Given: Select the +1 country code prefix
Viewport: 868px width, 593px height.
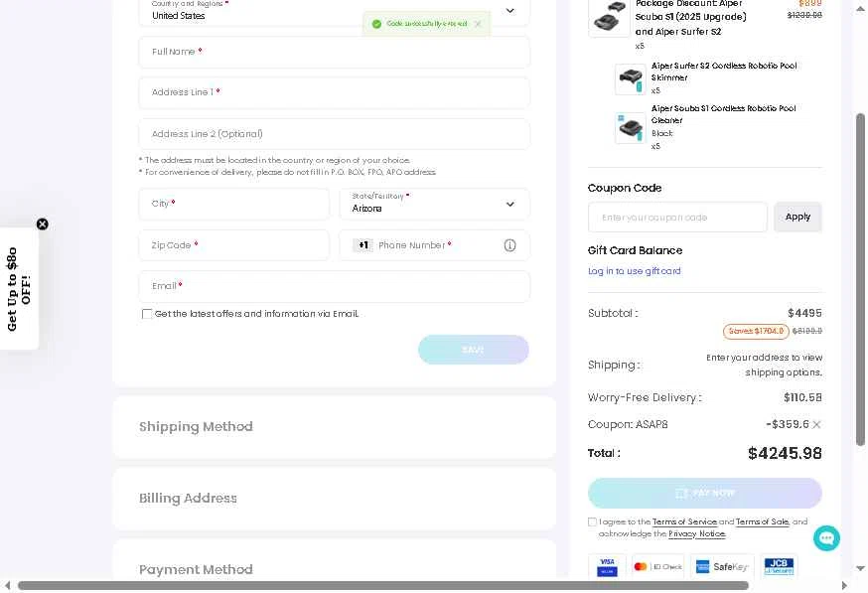Looking at the screenshot, I should 363,245.
